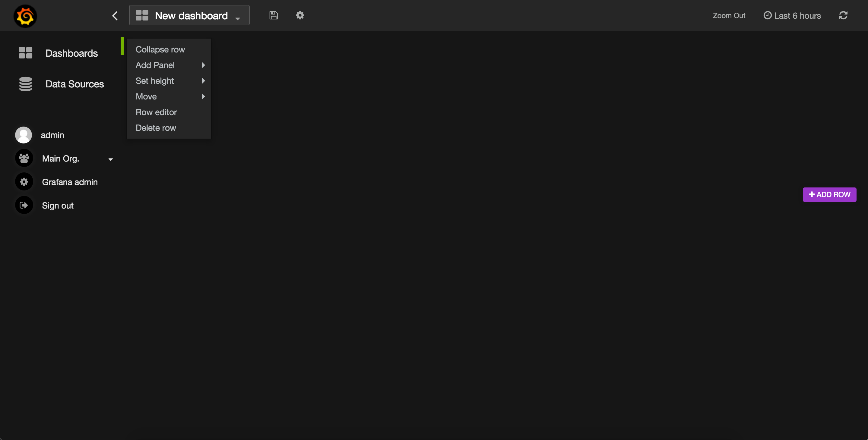The image size is (868, 440).
Task: Click the Save dashboard icon
Action: [x=274, y=15]
